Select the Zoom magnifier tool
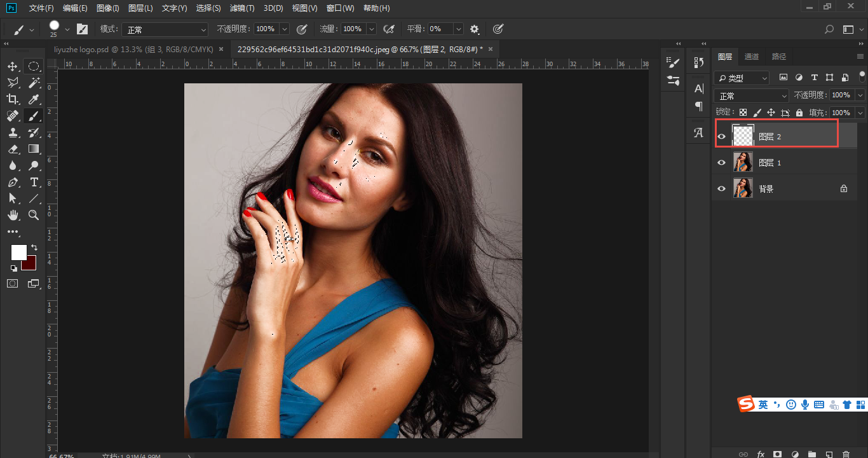Image resolution: width=868 pixels, height=458 pixels. coord(34,215)
